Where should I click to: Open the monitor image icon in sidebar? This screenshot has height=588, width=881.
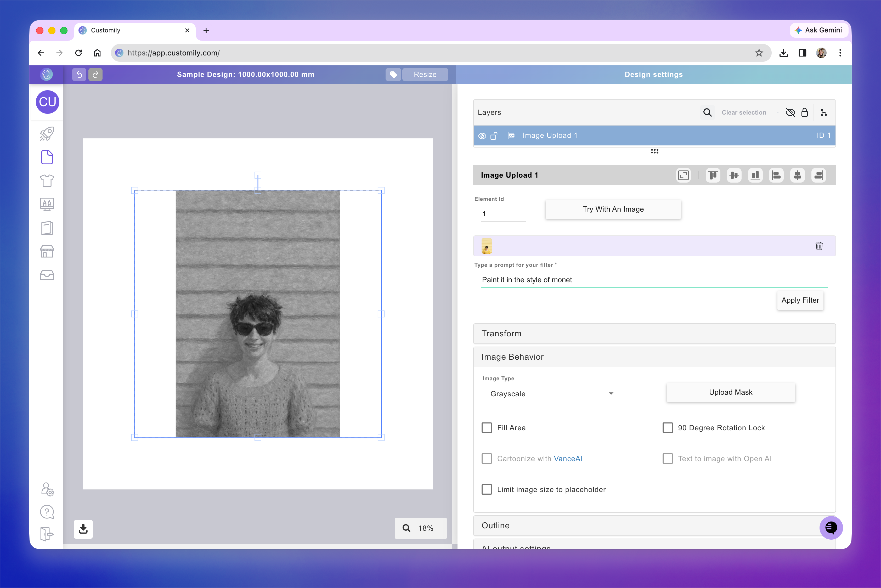click(47, 204)
